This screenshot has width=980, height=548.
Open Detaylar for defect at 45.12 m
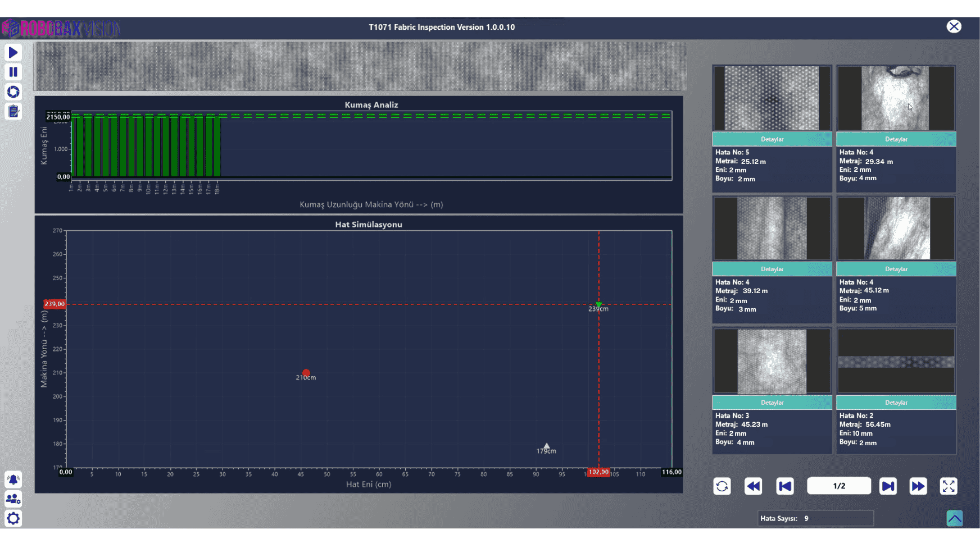tap(896, 269)
